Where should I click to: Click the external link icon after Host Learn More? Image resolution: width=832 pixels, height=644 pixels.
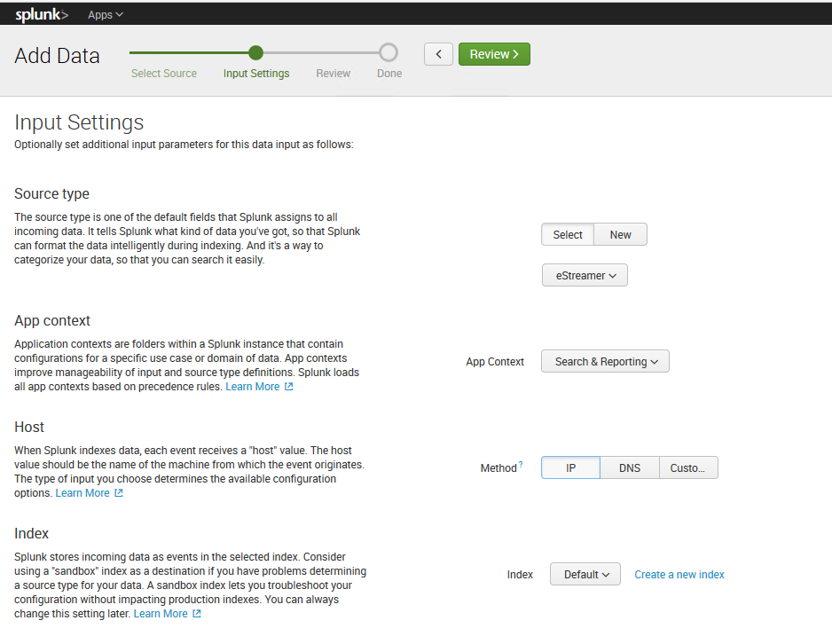[x=119, y=493]
